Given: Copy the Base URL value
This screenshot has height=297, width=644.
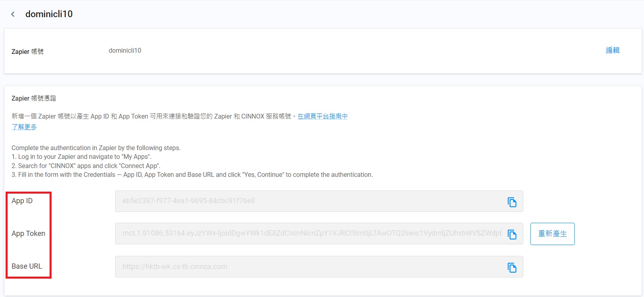Looking at the screenshot, I should [x=512, y=267].
